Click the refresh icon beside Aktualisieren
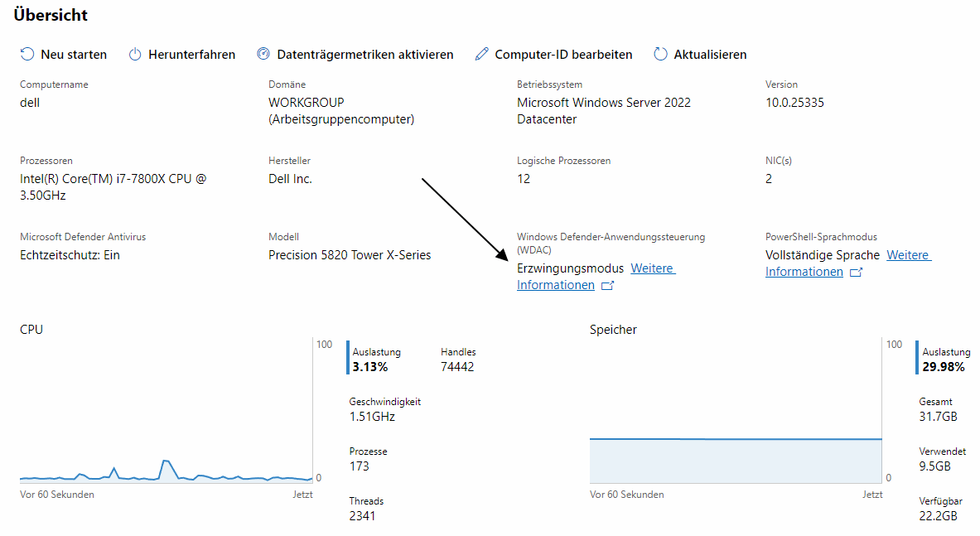 [x=660, y=54]
